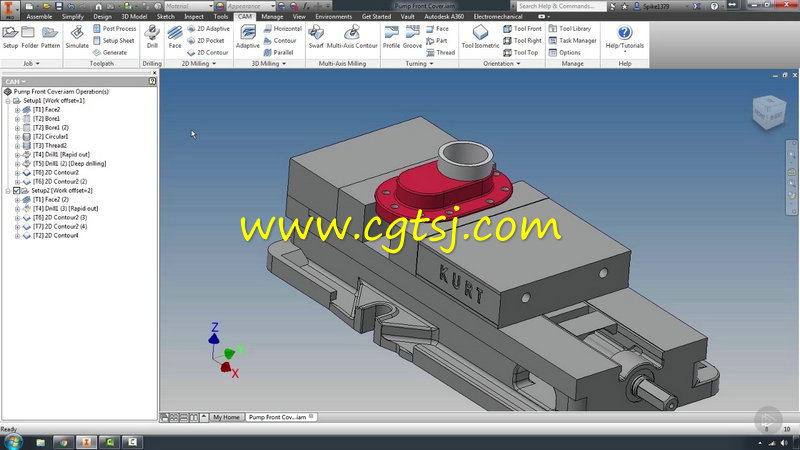Open the Autodesk A360 ribbon tab
This screenshot has width=800, height=450.
pos(444,17)
